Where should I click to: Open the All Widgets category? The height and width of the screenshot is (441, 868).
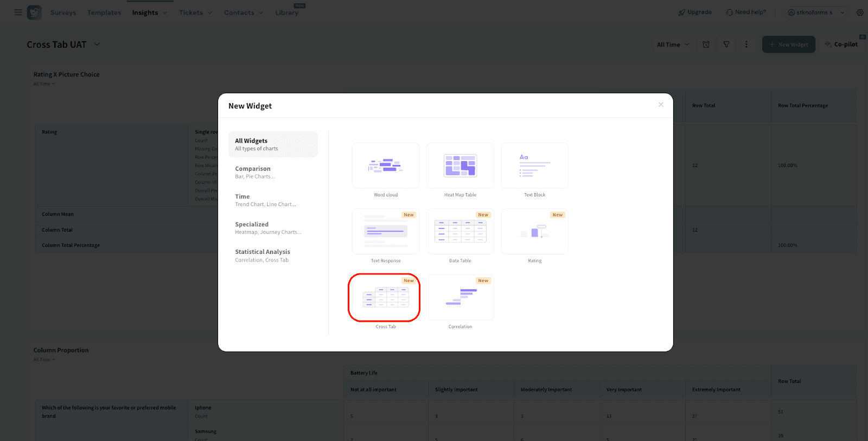(273, 144)
